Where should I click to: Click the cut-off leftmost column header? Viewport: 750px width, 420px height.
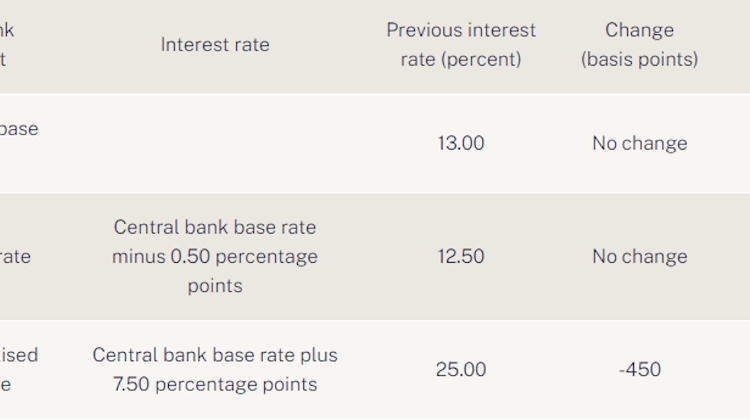tap(7, 45)
